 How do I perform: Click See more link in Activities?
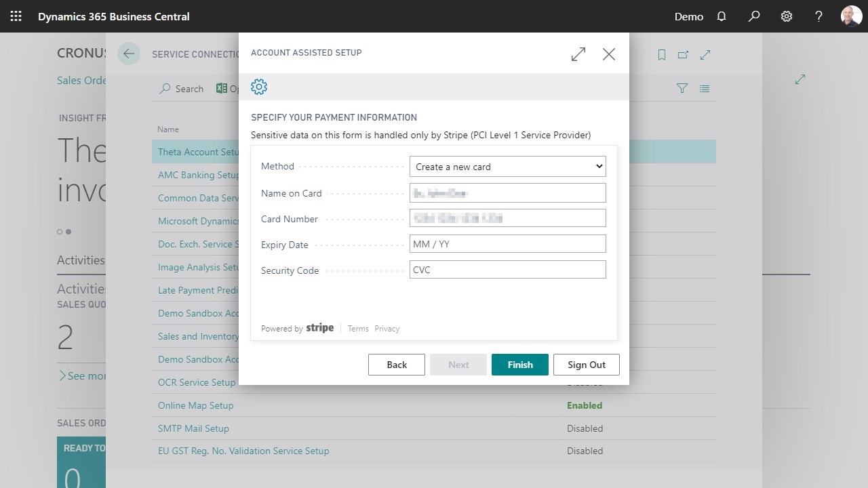coord(82,375)
